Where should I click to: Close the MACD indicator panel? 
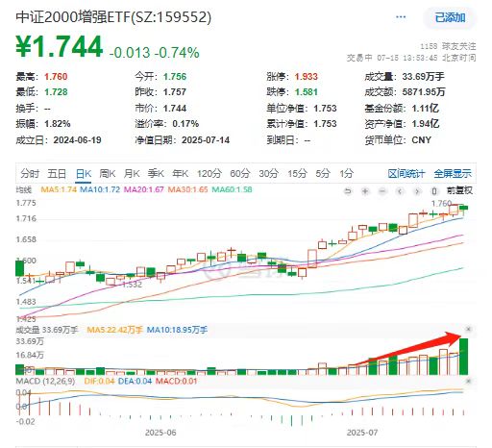468,381
